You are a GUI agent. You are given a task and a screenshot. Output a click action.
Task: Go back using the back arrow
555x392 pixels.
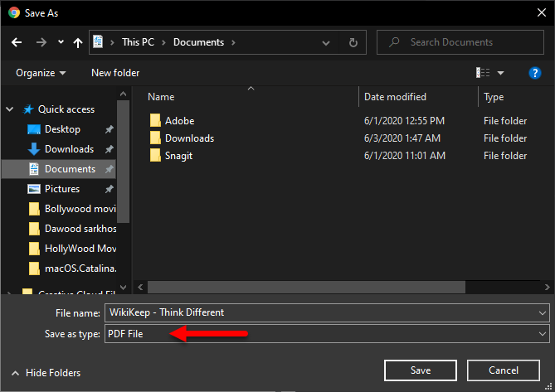tap(17, 43)
